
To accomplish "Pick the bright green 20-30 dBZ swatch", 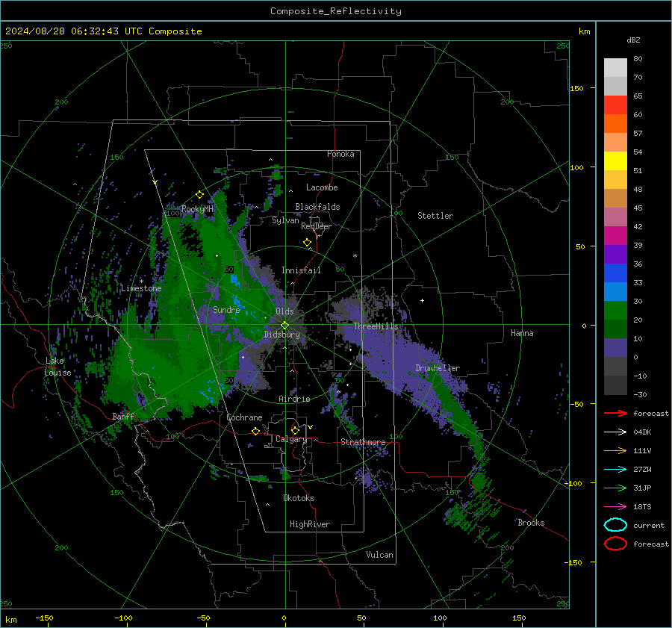I will click(x=615, y=311).
